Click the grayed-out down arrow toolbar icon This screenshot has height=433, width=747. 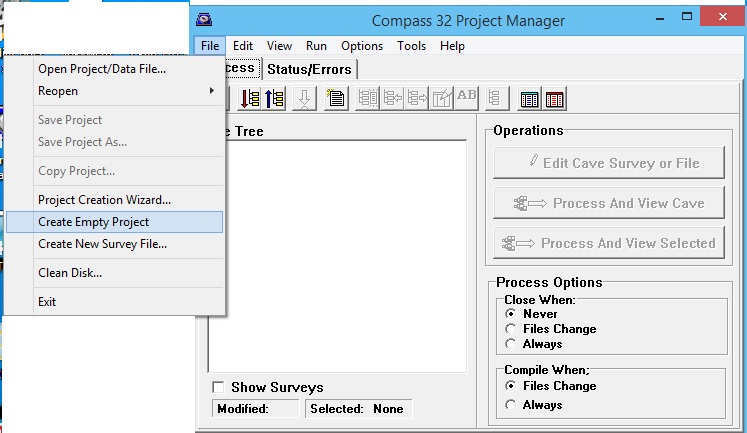tap(305, 98)
